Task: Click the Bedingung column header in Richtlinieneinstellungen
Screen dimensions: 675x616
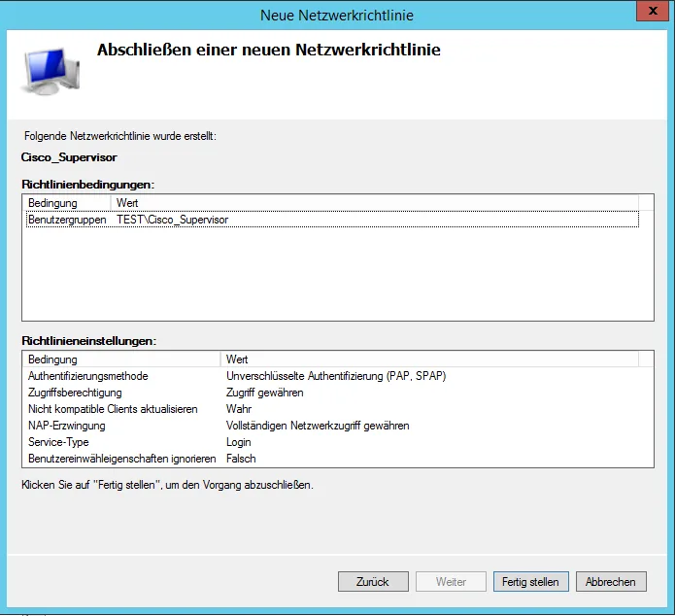Action: coord(122,359)
